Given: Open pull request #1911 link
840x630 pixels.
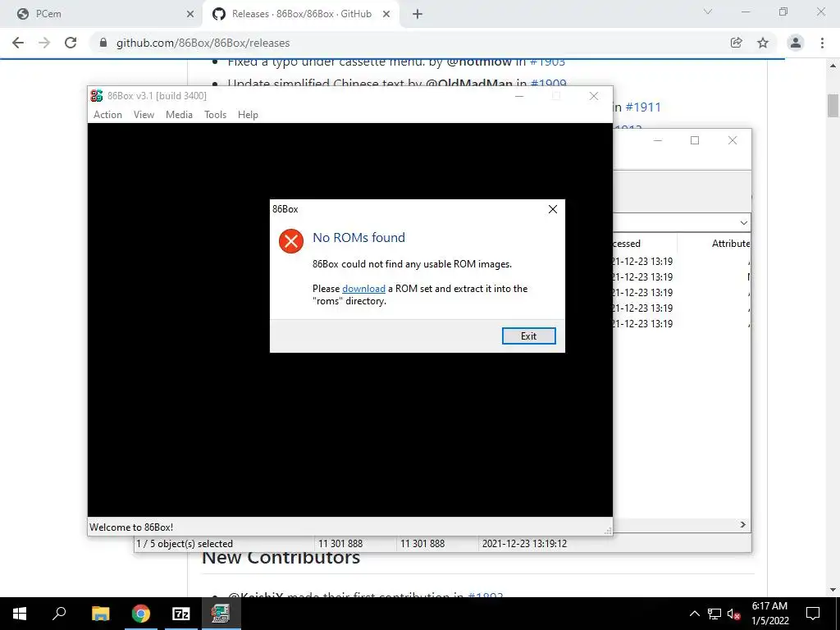Looking at the screenshot, I should click(643, 107).
